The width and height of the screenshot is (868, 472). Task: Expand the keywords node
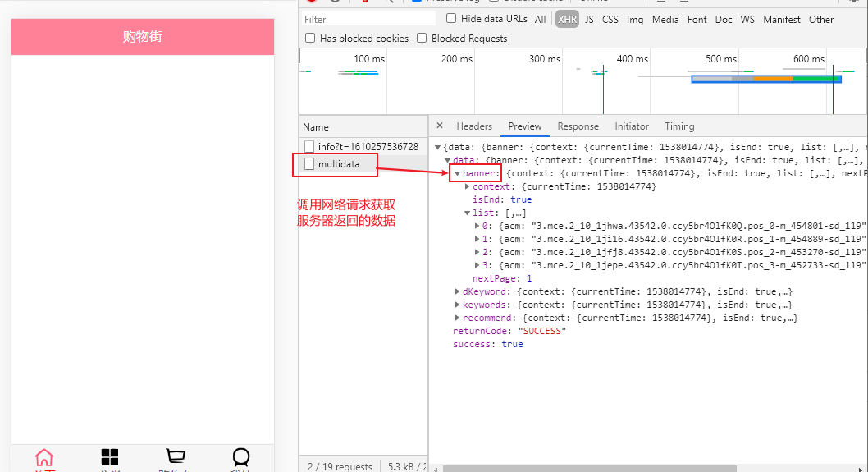(x=457, y=305)
